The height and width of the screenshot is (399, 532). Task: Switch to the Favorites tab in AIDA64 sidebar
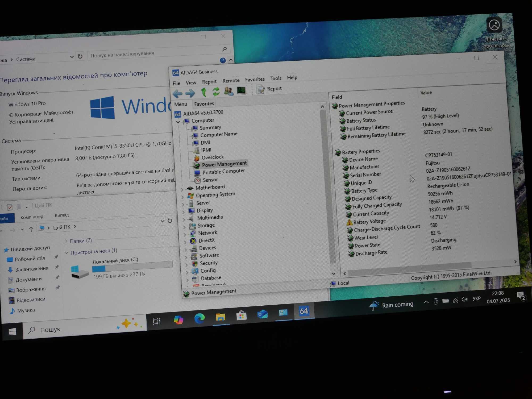(204, 104)
